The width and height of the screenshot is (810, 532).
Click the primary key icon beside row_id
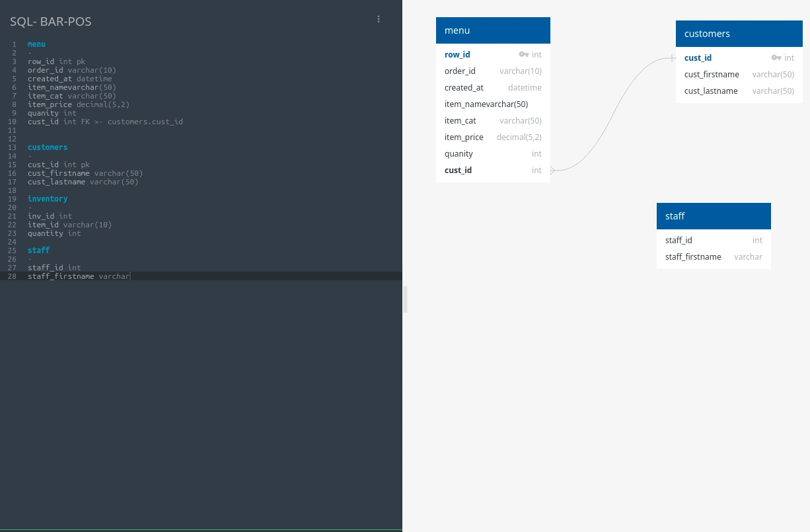[523, 55]
